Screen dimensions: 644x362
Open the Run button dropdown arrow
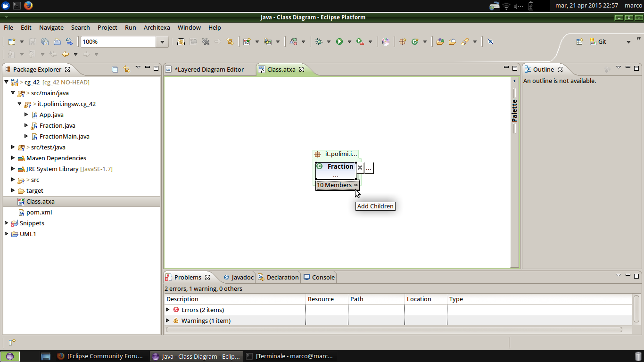point(349,41)
